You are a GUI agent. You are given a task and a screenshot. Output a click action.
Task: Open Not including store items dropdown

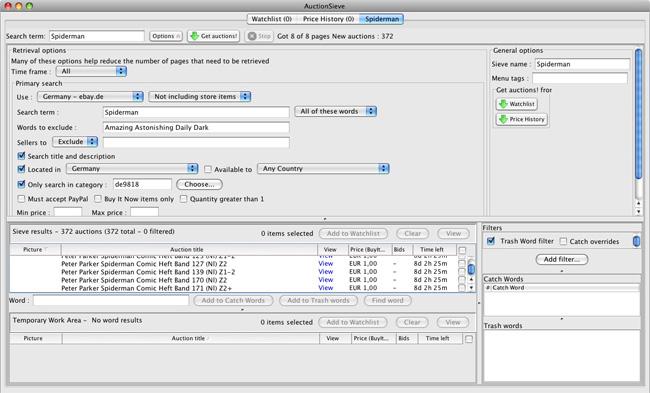(x=200, y=97)
